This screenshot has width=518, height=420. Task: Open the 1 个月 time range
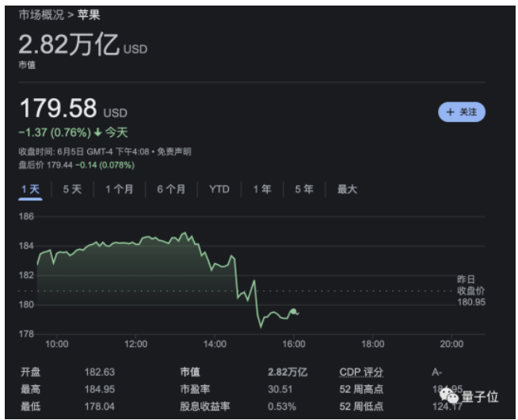coord(120,189)
